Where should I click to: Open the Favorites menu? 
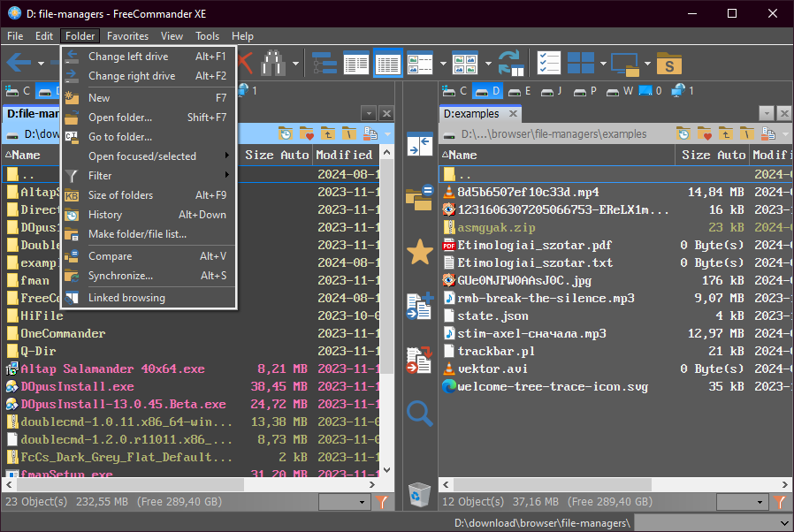click(x=127, y=36)
